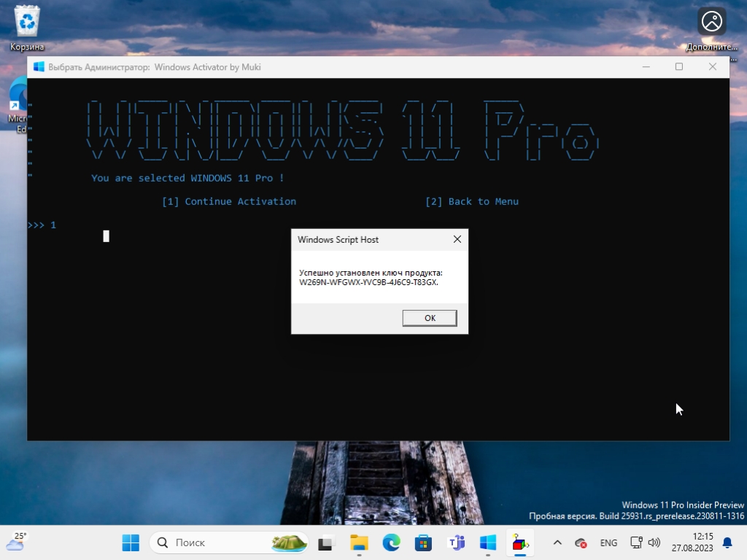
Task: Open Task View from the taskbar
Action: pyautogui.click(x=325, y=542)
